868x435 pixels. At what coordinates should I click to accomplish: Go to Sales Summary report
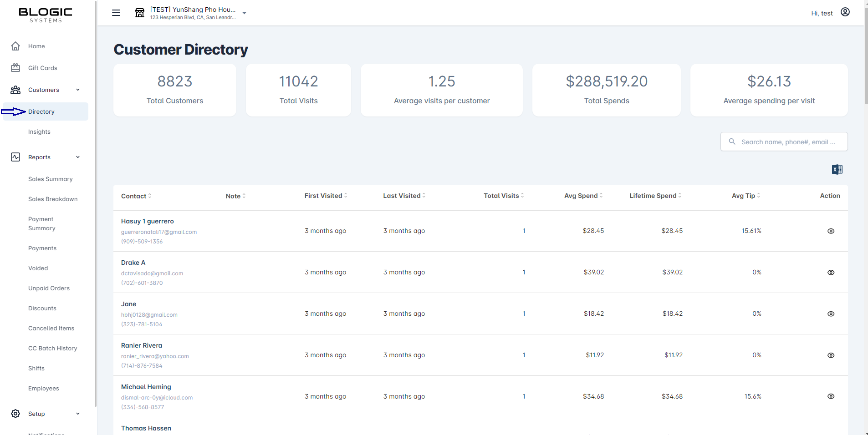[50, 179]
